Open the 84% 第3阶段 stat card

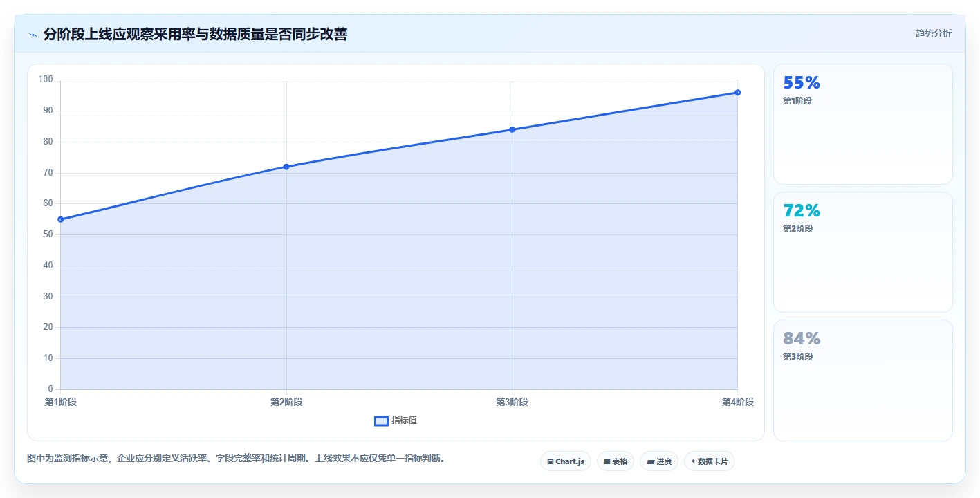pyautogui.click(x=862, y=380)
